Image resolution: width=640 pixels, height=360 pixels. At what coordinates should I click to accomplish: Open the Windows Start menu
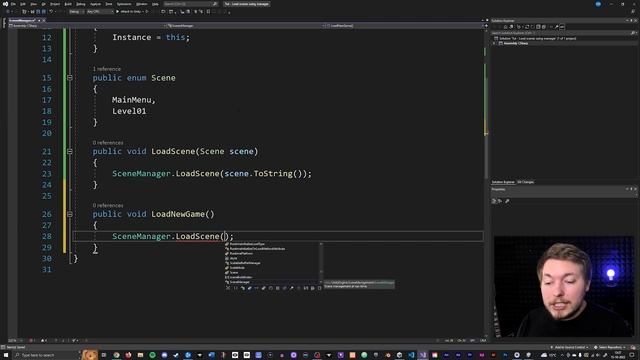tap(6, 355)
